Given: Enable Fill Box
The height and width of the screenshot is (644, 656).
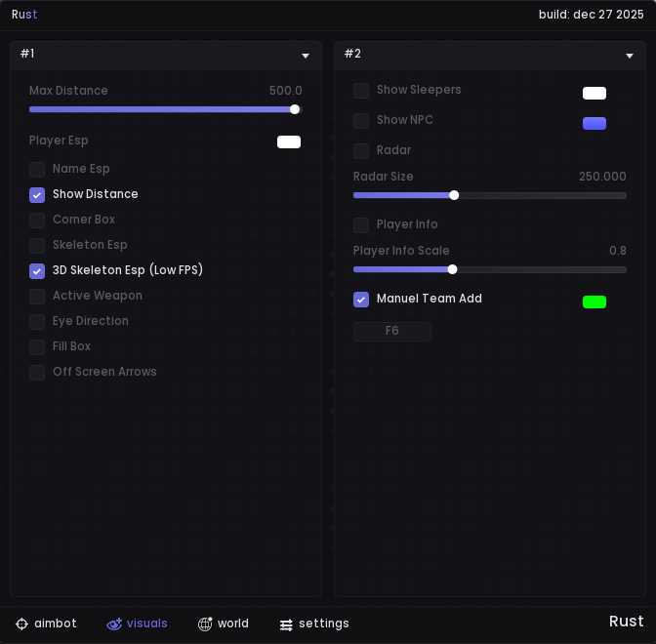Looking at the screenshot, I should pos(37,347).
